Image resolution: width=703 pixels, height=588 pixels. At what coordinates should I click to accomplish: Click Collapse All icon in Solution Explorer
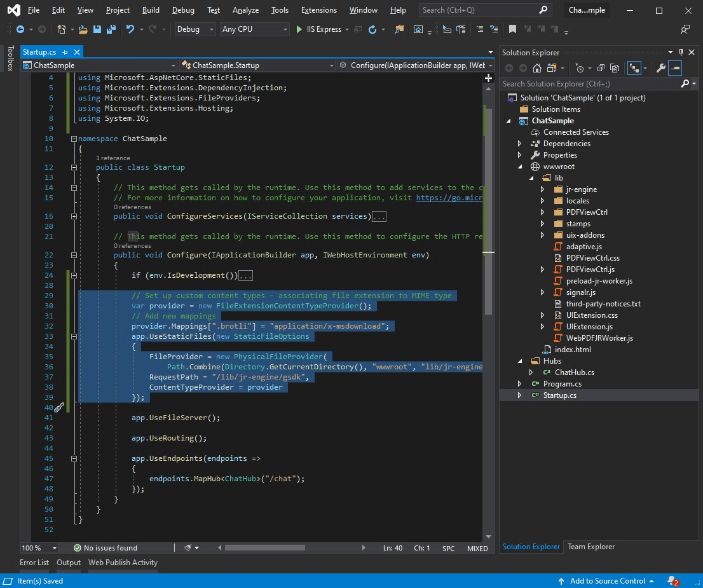(601, 68)
